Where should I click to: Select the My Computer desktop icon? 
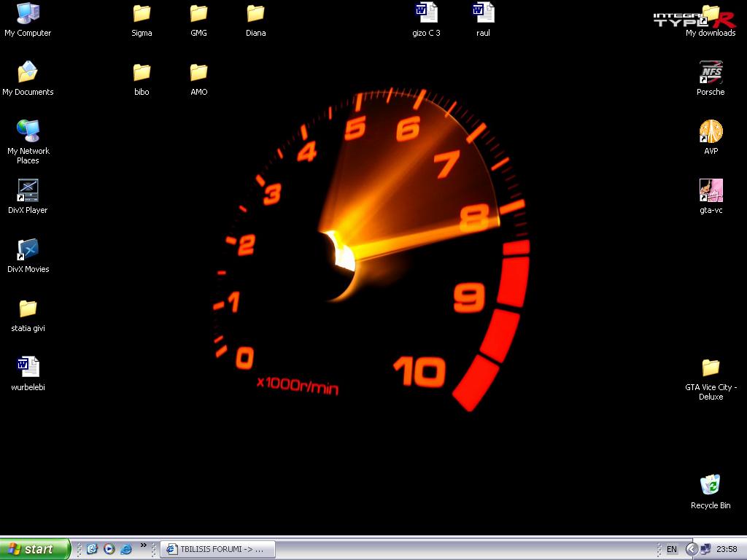click(x=28, y=14)
